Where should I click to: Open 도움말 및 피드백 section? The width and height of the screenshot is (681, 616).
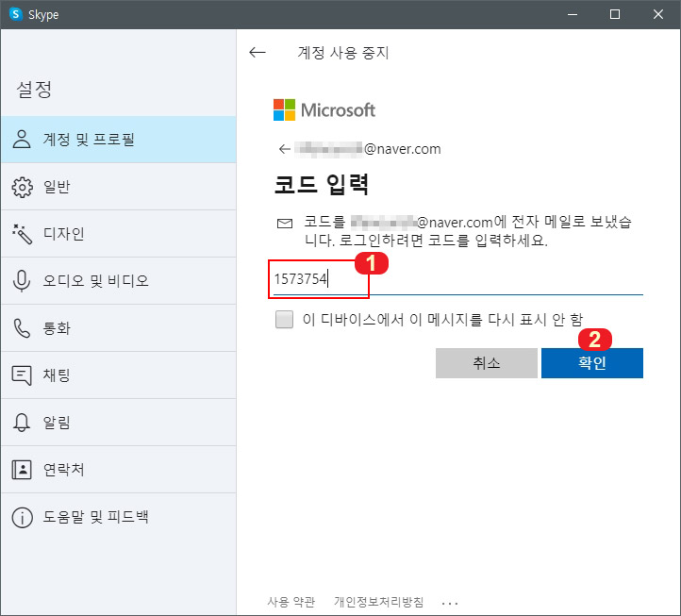(x=119, y=517)
